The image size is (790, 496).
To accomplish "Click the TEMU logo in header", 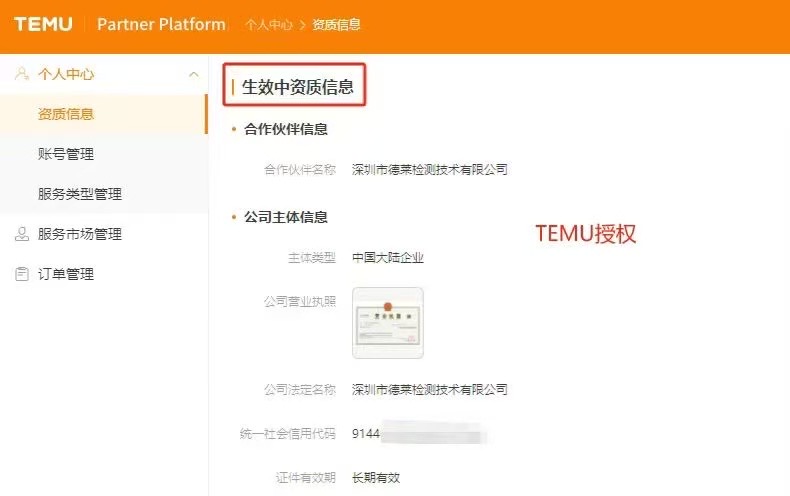I will [x=43, y=24].
